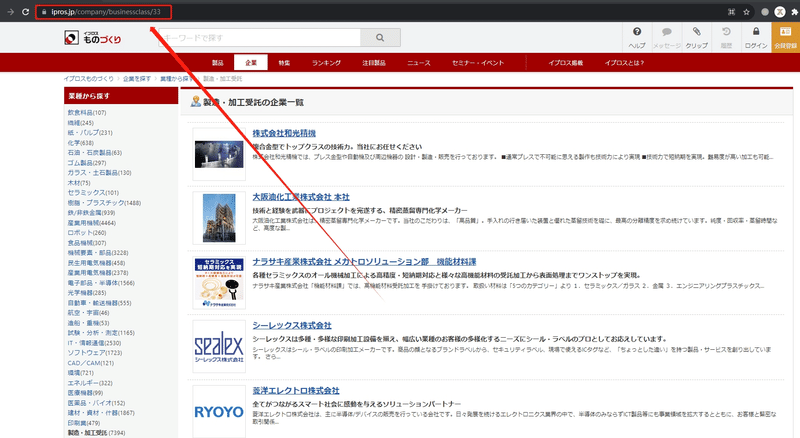This screenshot has height=438, width=800.
Task: Click the ipros.jp address bar URL
Action: tap(106, 12)
